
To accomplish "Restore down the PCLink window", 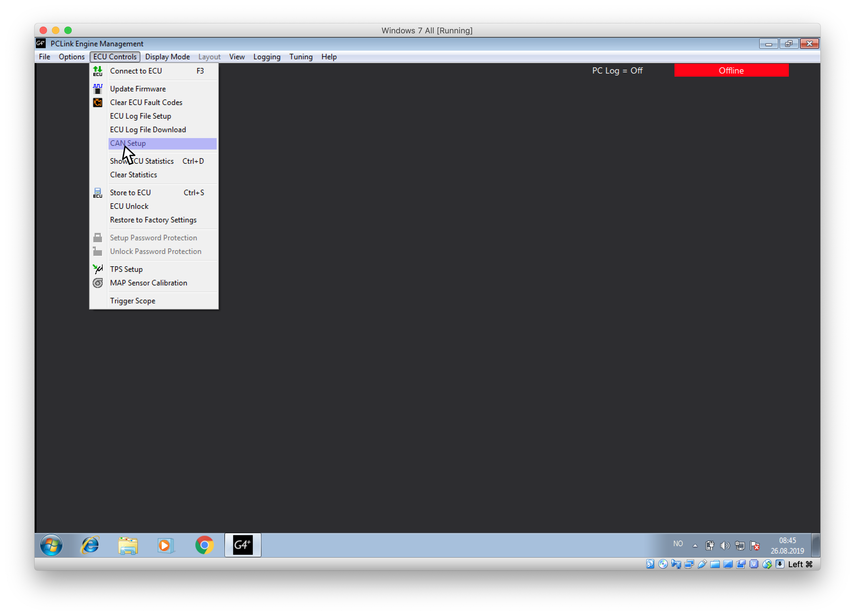I will [x=789, y=44].
